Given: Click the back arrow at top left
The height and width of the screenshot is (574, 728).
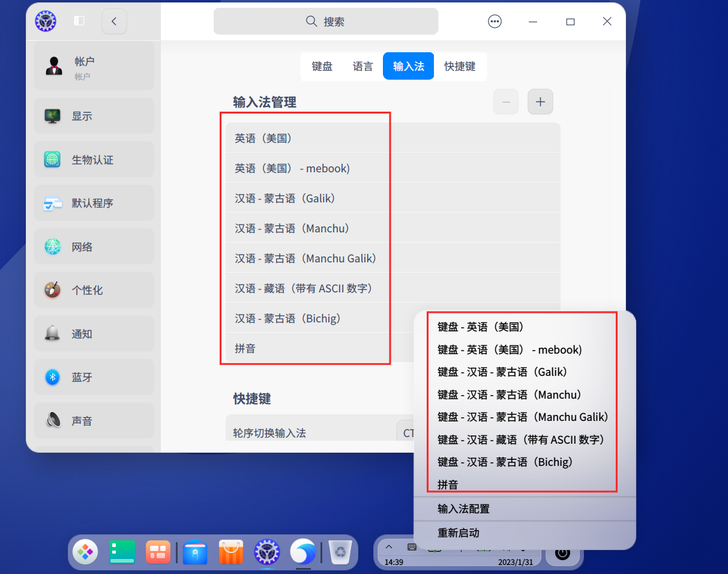Looking at the screenshot, I should tap(114, 21).
